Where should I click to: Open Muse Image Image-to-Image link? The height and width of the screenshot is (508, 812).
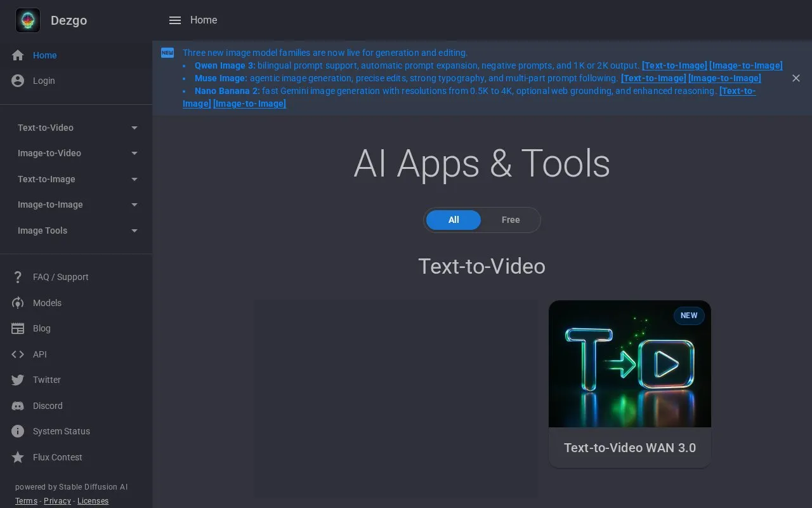coord(724,78)
